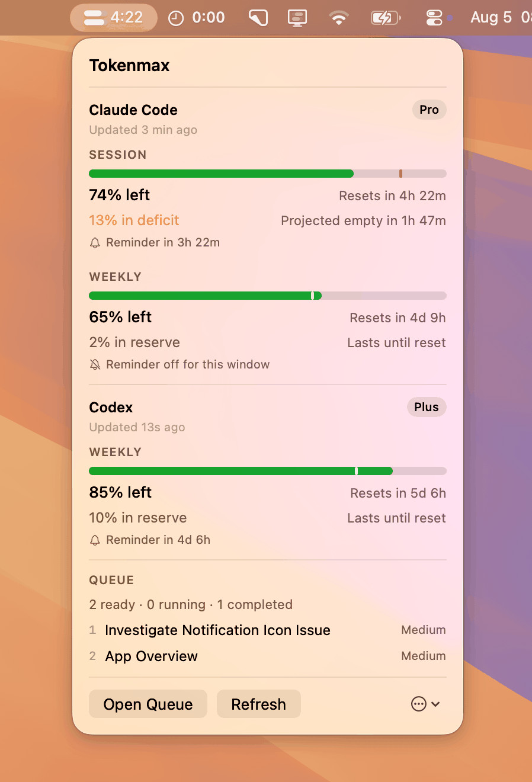Click the chevron arrow next to ellipsis button
The image size is (532, 782).
(x=436, y=704)
